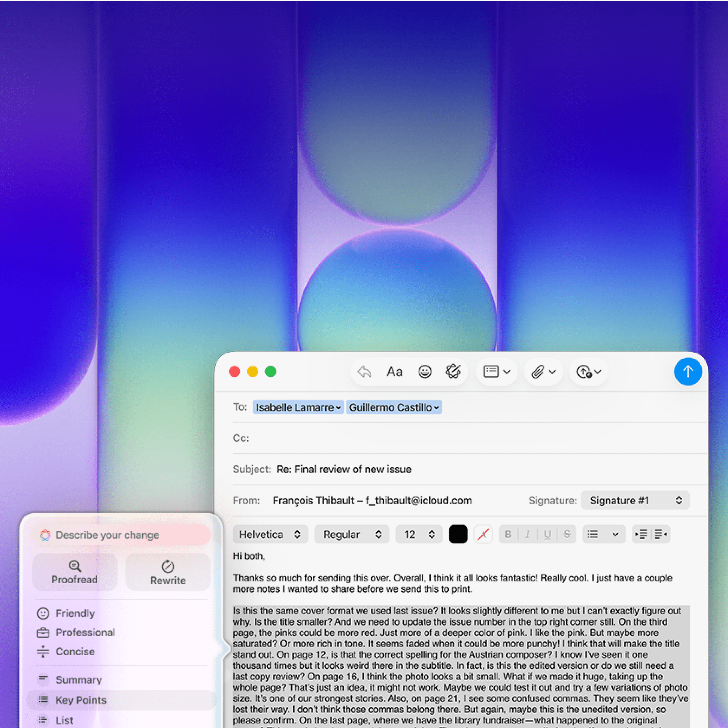This screenshot has height=728, width=728.
Task: Click the header fields layout icon
Action: click(492, 372)
